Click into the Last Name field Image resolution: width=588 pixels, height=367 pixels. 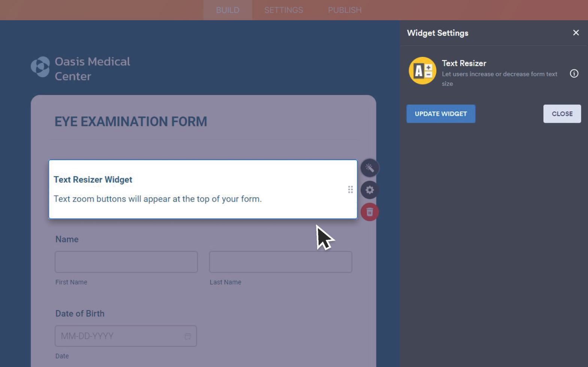coord(281,262)
